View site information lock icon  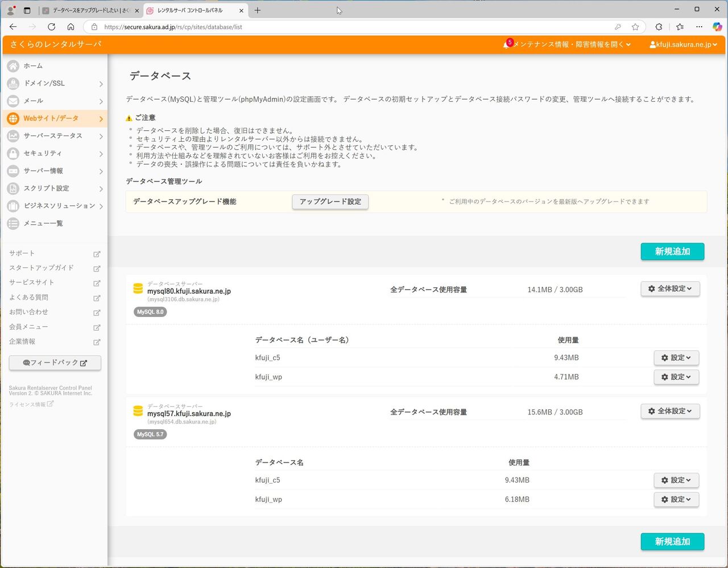click(x=94, y=27)
